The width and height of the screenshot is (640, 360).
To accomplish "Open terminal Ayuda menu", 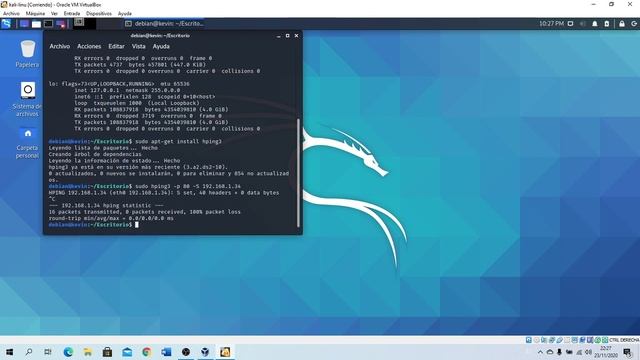I will pyautogui.click(x=161, y=47).
